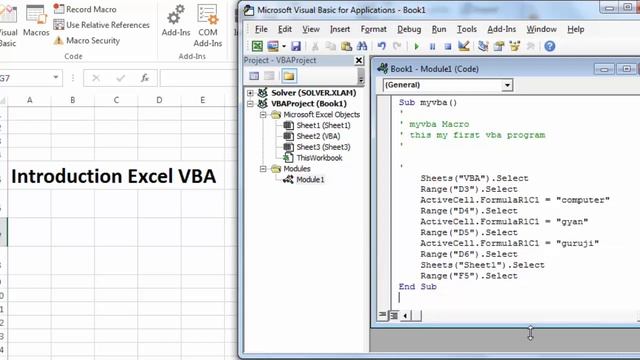Click the Macros button in Excel ribbon
This screenshot has width=640, height=360.
[x=36, y=20]
